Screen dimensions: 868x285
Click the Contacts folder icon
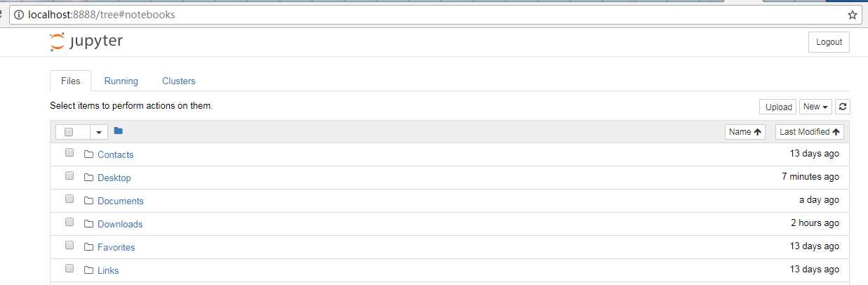[x=88, y=154]
